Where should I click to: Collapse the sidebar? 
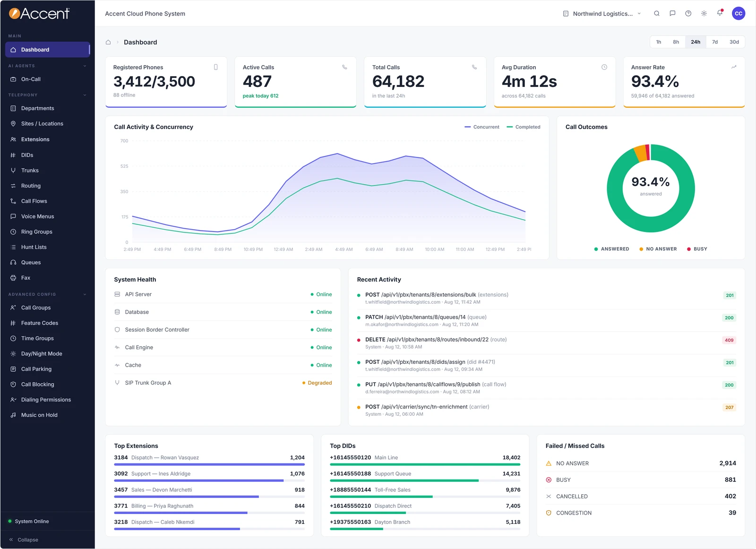pyautogui.click(x=24, y=540)
